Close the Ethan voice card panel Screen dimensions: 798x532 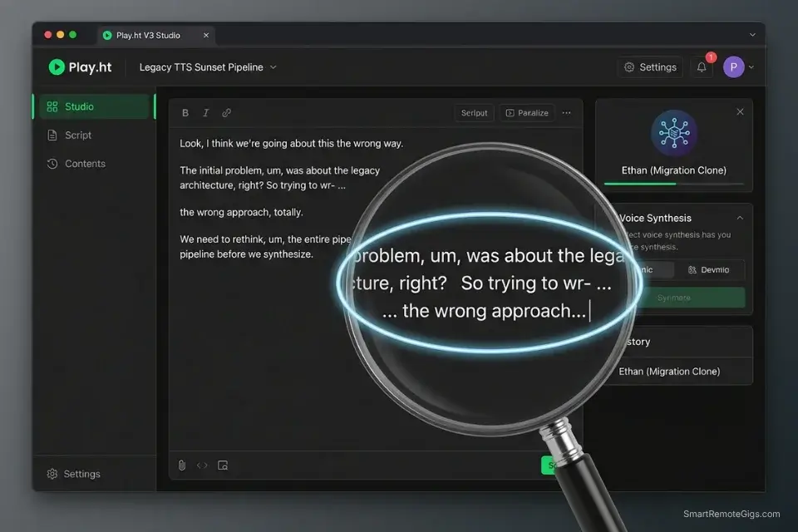click(740, 111)
